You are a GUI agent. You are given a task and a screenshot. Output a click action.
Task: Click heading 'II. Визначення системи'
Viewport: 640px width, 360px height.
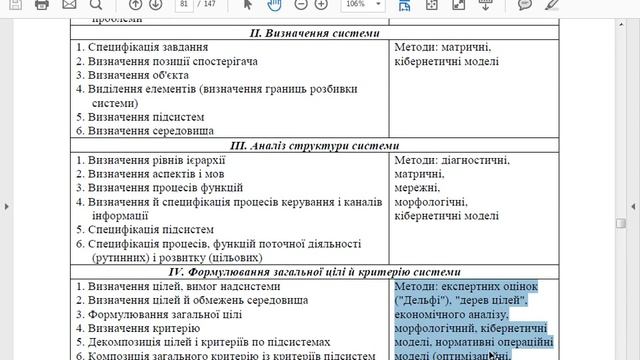314,33
